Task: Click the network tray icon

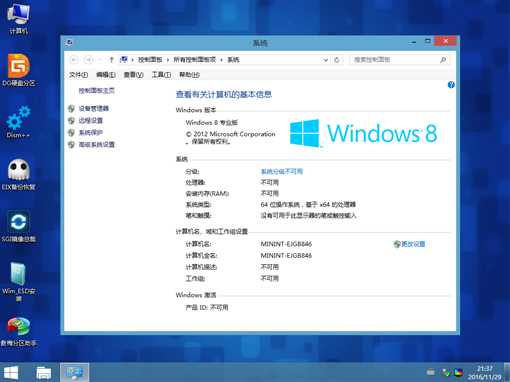Action: coord(445,372)
